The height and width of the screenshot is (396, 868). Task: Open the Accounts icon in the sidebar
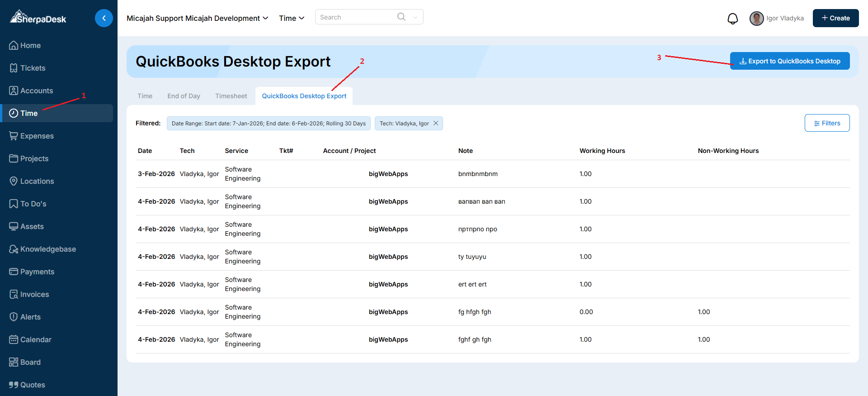(14, 91)
